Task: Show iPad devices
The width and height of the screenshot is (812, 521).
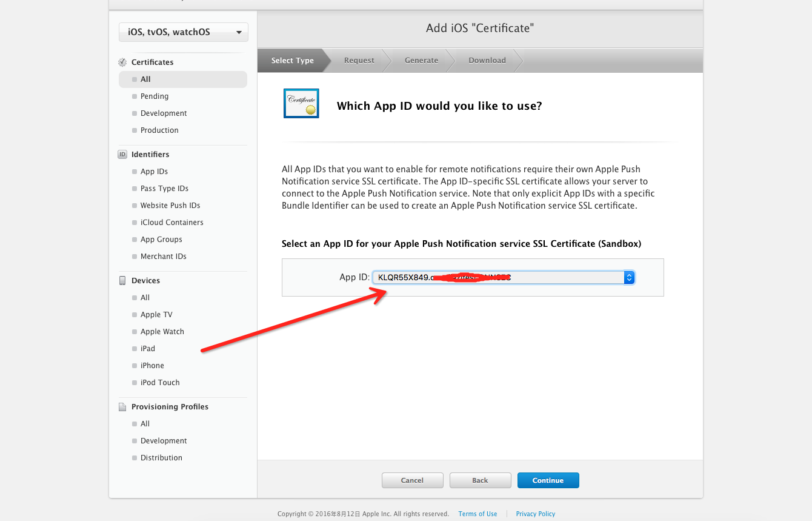Action: (x=148, y=349)
